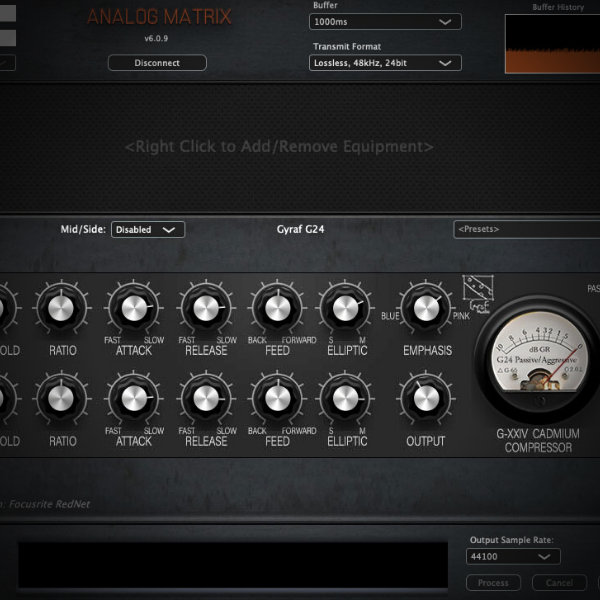Click the Right Click to Add/Remove Equipment area
Image resolution: width=600 pixels, height=600 pixels.
click(x=279, y=147)
